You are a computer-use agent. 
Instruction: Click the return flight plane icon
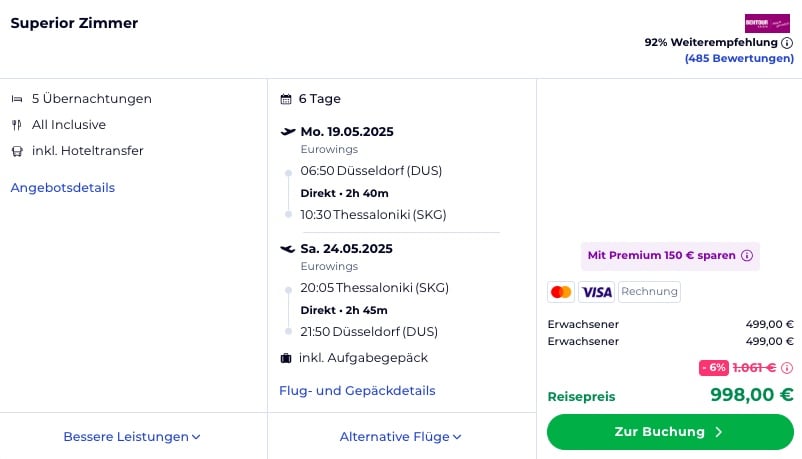288,249
